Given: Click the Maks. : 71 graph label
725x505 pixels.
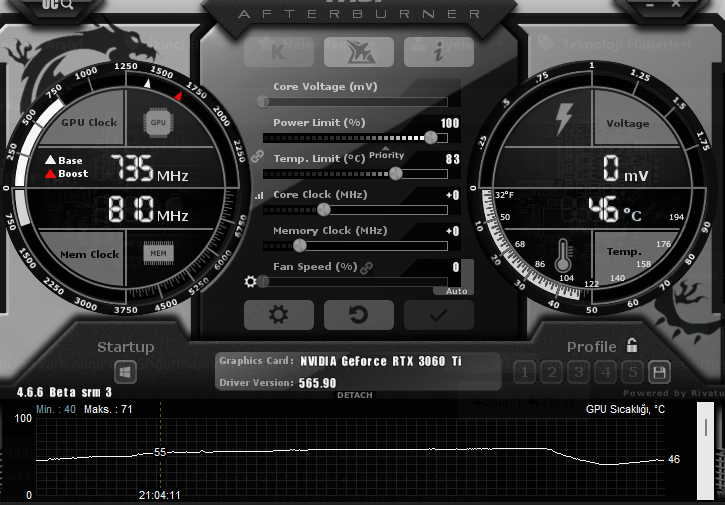Looking at the screenshot, I should (x=108, y=409).
